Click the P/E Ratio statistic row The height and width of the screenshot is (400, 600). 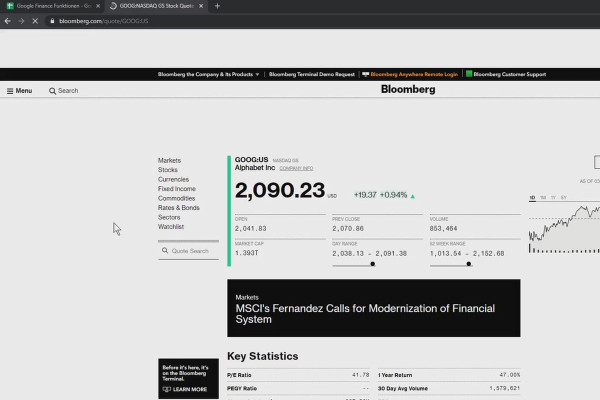298,375
